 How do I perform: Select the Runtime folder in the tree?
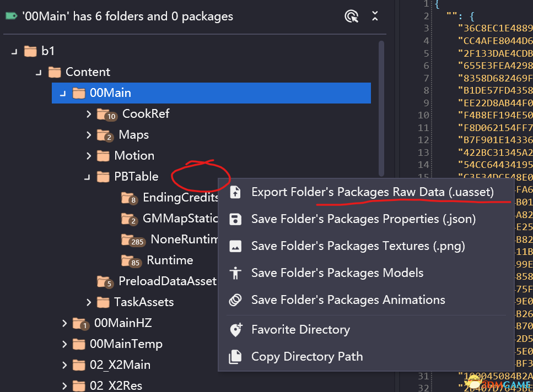click(171, 260)
